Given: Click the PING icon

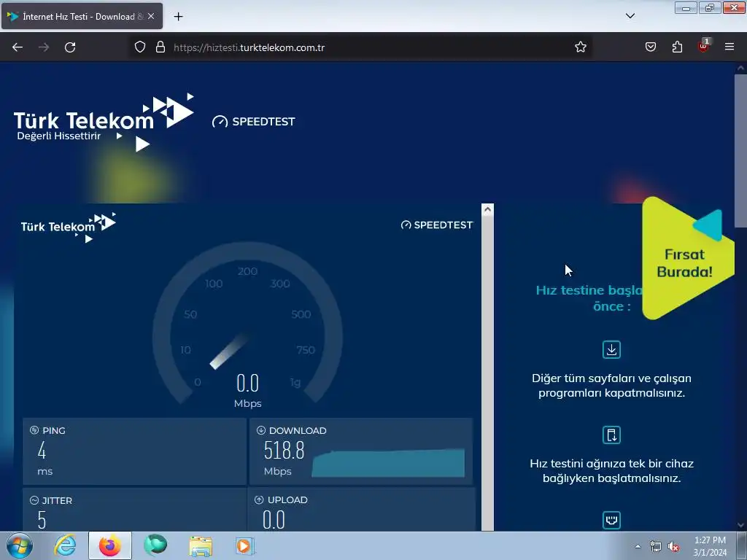Looking at the screenshot, I should (x=34, y=430).
